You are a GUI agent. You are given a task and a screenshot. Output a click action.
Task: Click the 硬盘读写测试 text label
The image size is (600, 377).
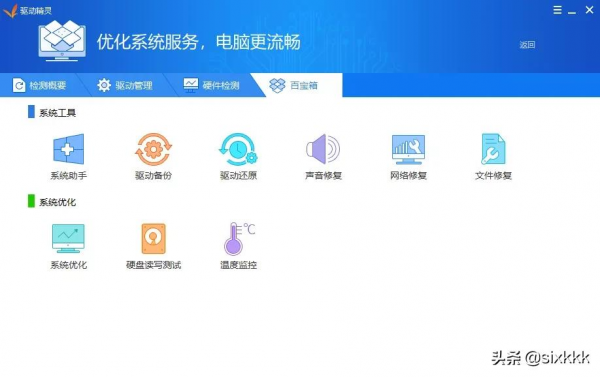click(x=153, y=265)
